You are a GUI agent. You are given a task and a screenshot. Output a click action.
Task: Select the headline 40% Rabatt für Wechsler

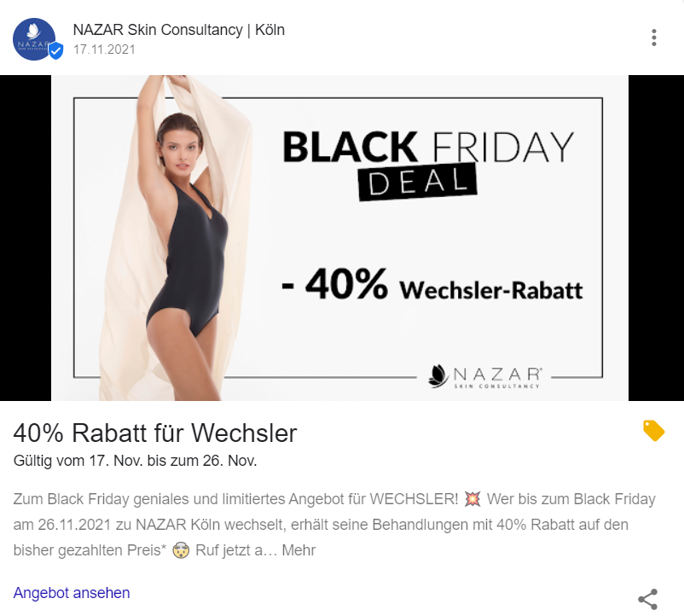tap(155, 433)
